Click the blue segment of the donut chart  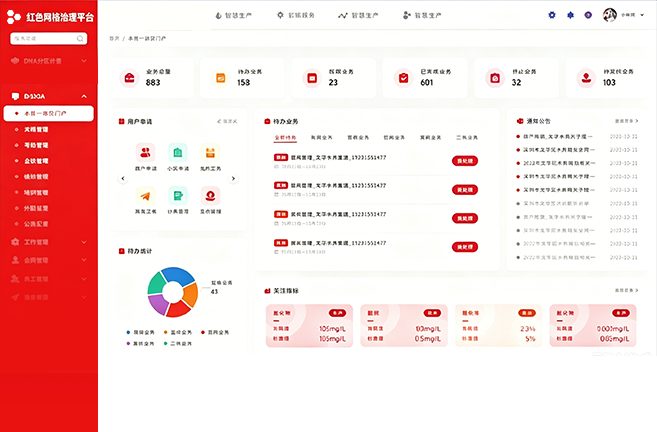click(x=179, y=275)
